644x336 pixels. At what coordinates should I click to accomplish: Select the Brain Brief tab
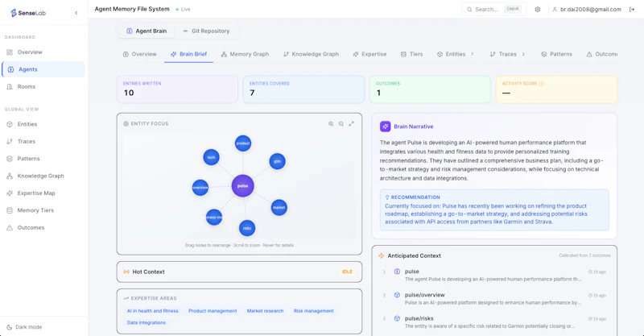point(188,54)
